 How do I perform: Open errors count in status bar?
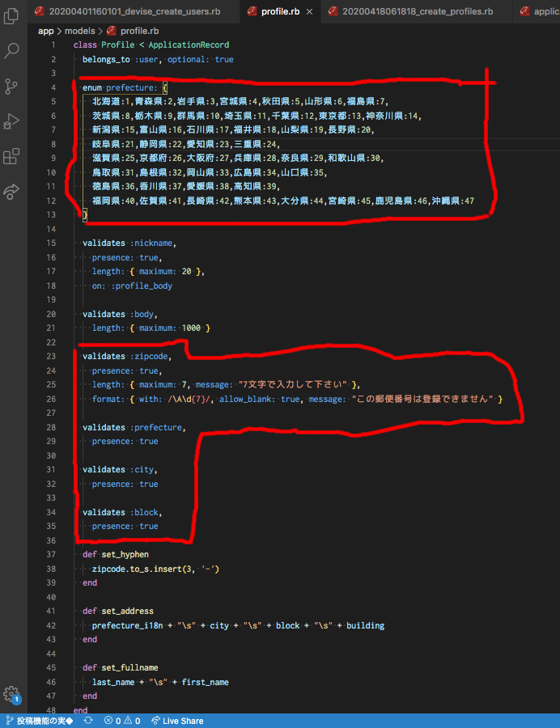pyautogui.click(x=112, y=721)
